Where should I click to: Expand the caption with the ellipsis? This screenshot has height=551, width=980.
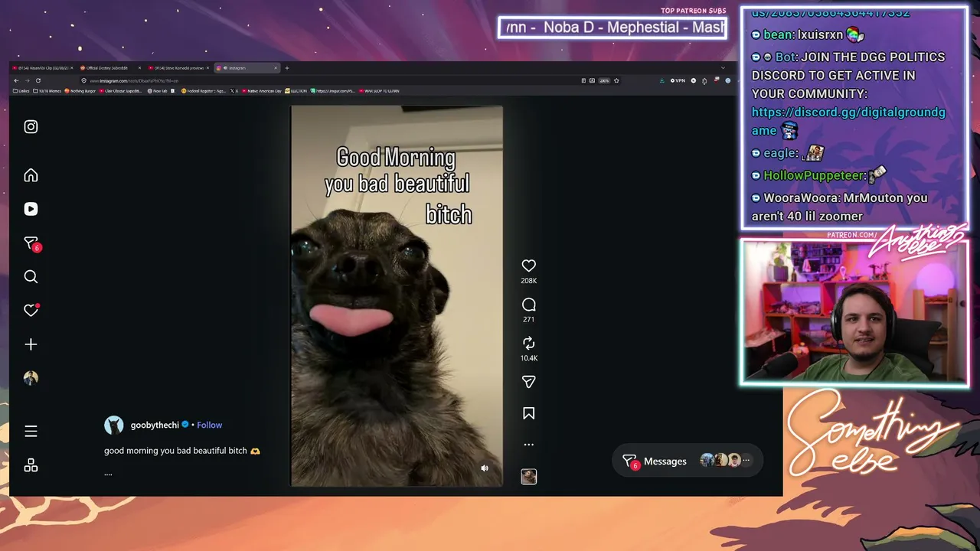tap(108, 474)
